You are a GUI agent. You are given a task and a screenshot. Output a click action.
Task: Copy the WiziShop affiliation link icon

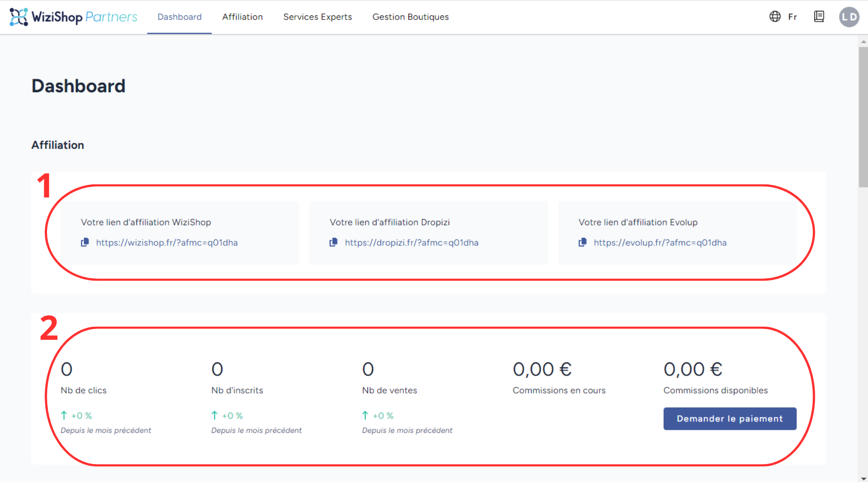tap(85, 243)
